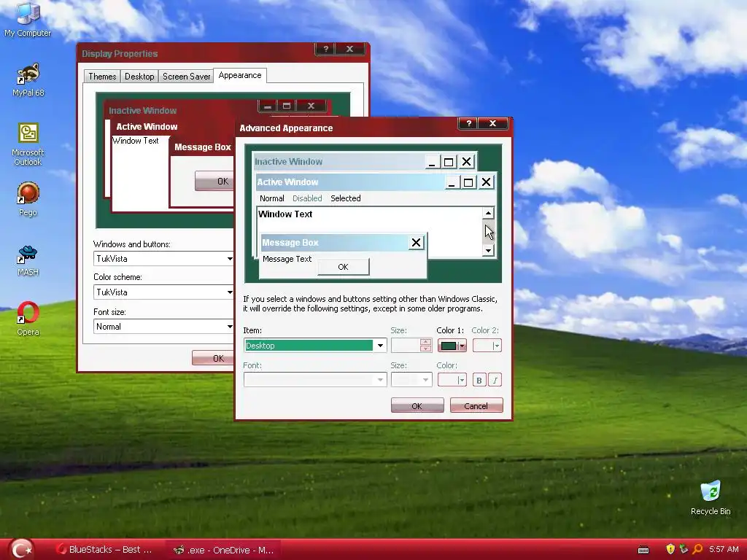The image size is (747, 560).
Task: Open the .exe - OneDrive taskbar button
Action: (x=223, y=550)
